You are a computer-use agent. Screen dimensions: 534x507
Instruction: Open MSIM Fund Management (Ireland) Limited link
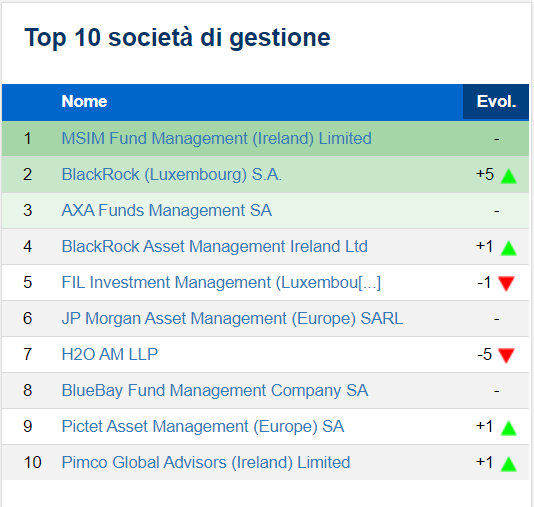point(216,139)
